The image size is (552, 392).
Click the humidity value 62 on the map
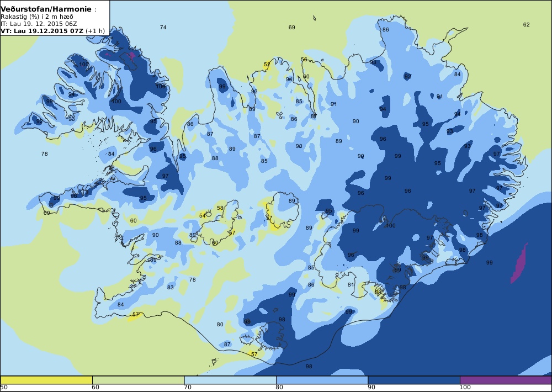pyautogui.click(x=526, y=24)
